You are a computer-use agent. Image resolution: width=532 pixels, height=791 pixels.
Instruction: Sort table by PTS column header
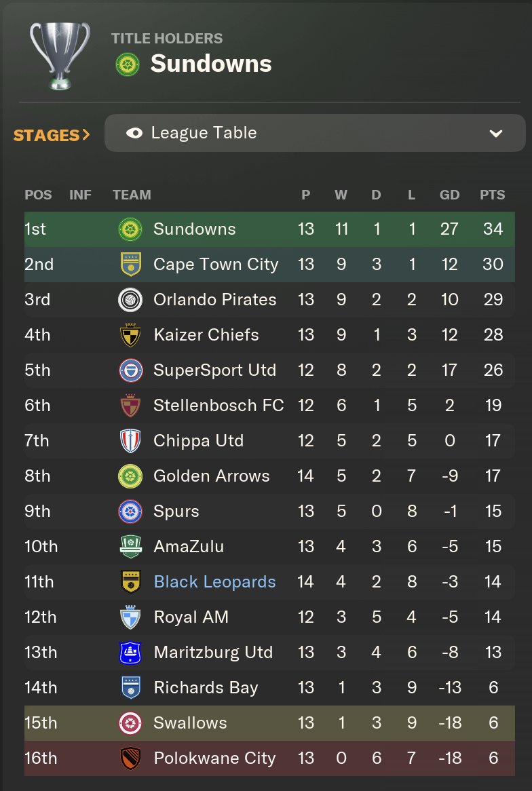492,195
